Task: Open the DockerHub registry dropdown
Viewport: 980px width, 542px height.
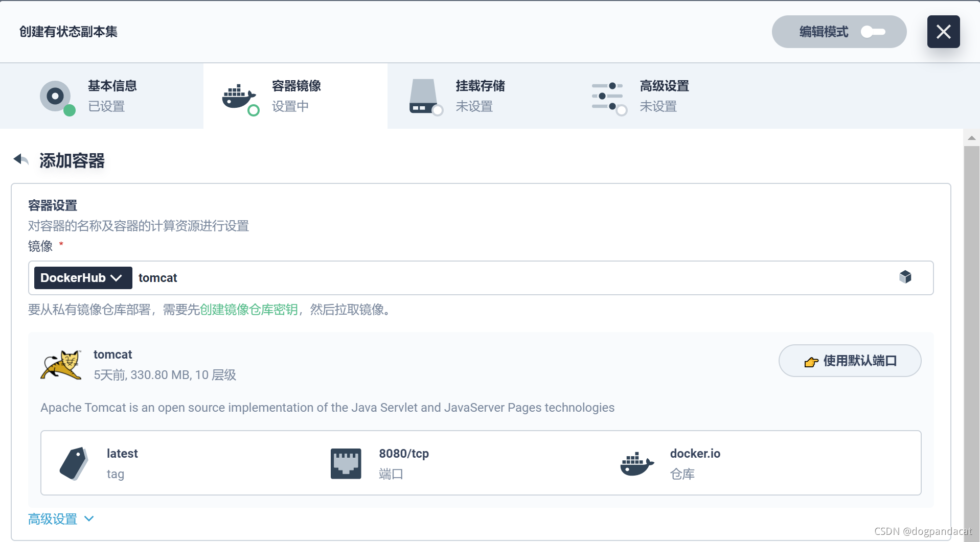Action: [x=83, y=278]
